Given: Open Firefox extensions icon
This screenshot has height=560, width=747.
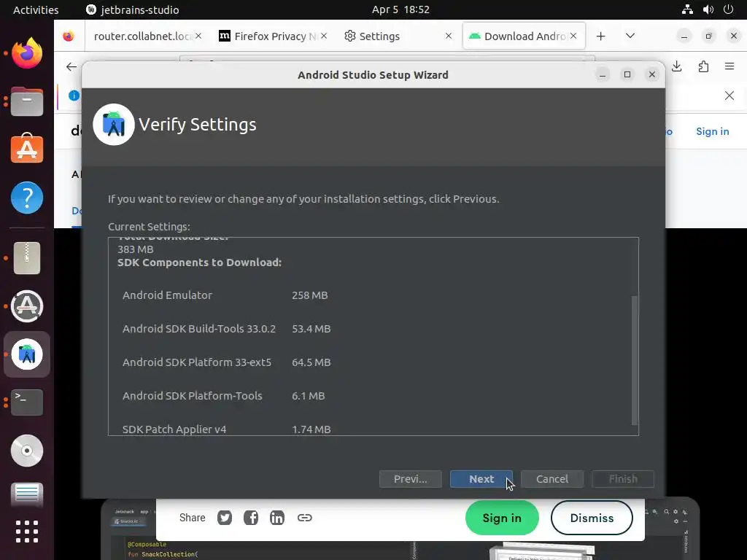Looking at the screenshot, I should [703, 66].
